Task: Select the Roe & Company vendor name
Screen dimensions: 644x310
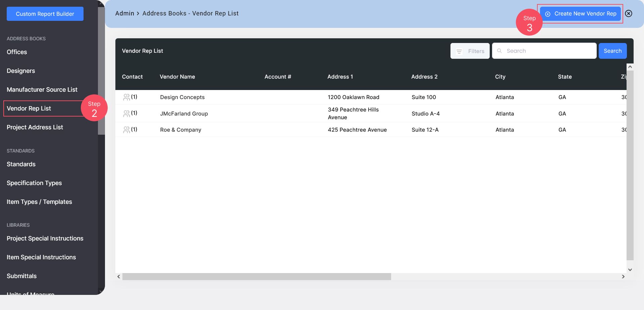Action: [181, 130]
